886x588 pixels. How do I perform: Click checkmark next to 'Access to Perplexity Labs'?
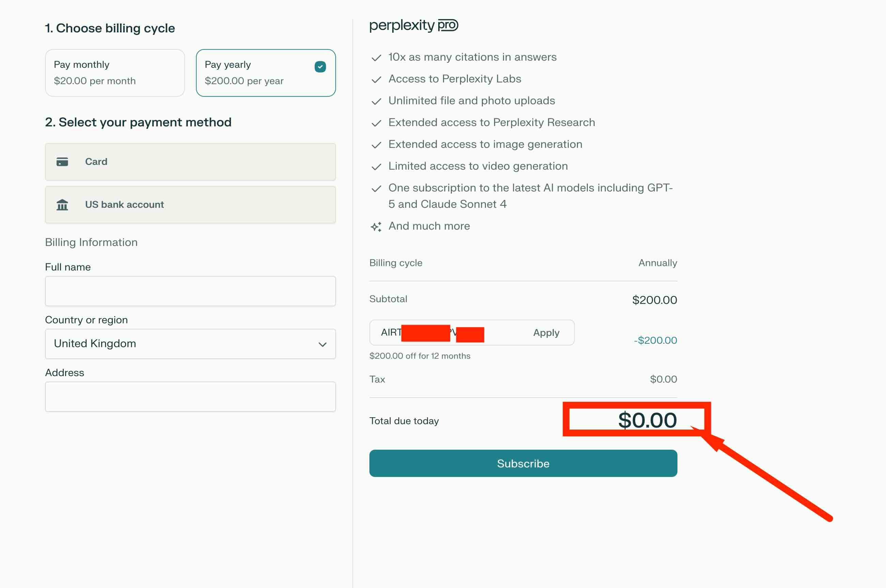pos(376,79)
